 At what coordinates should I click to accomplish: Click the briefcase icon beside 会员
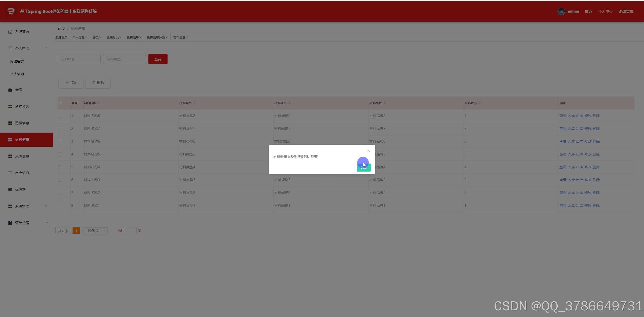pos(10,90)
